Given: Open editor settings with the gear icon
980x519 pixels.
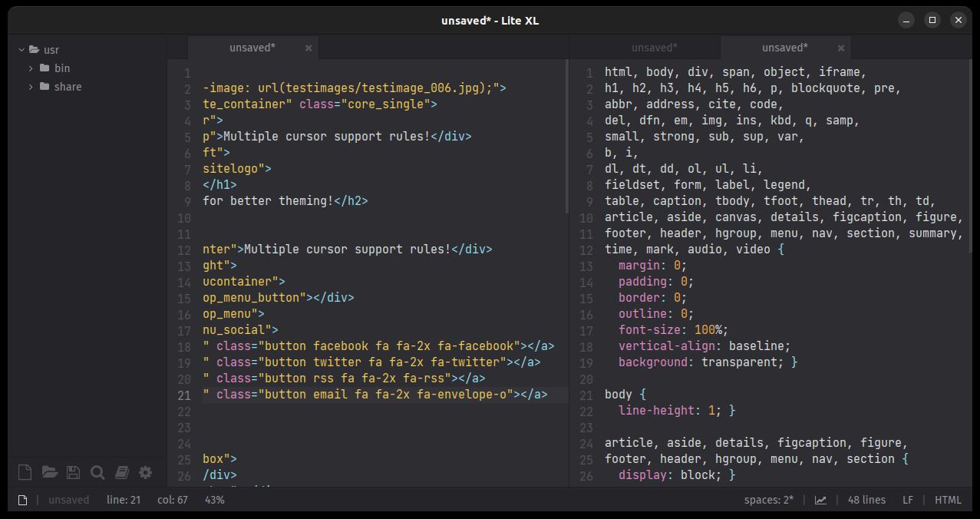Looking at the screenshot, I should pyautogui.click(x=145, y=472).
